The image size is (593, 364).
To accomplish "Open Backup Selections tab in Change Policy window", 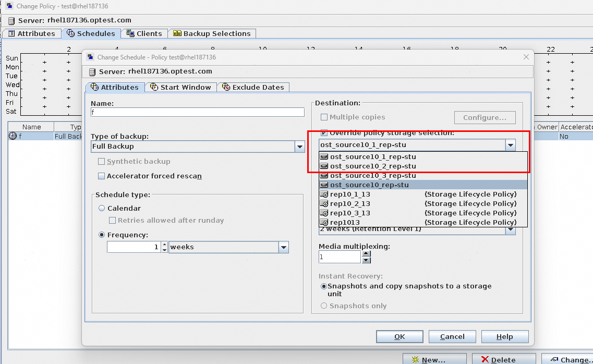I will pyautogui.click(x=212, y=34).
